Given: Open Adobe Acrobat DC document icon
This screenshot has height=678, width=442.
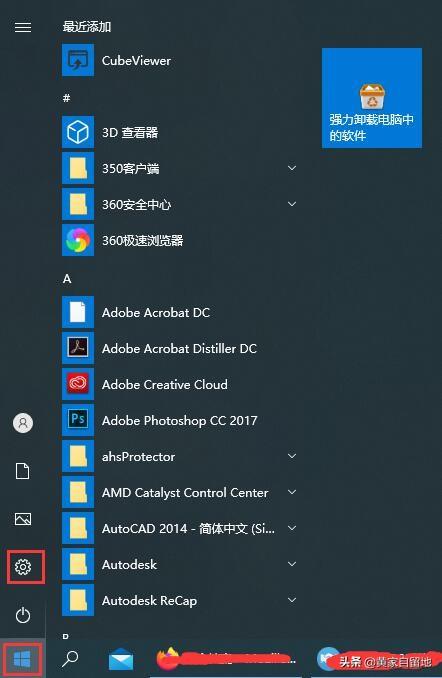Looking at the screenshot, I should (78, 312).
